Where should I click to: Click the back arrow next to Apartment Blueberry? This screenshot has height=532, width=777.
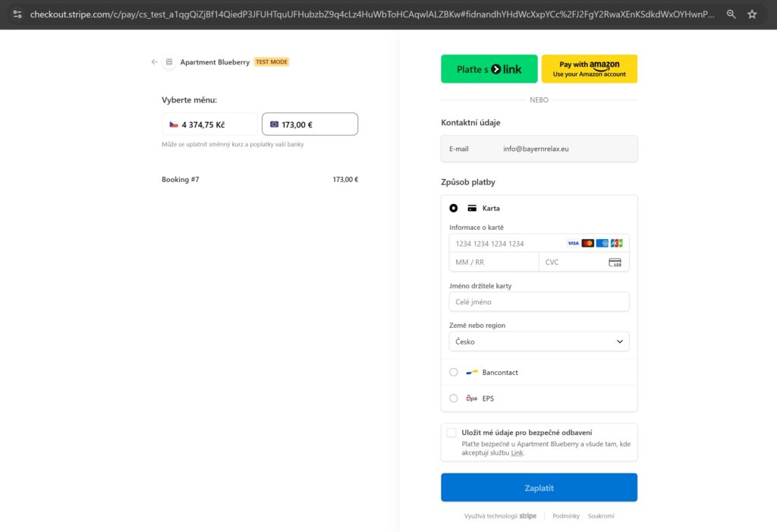[155, 62]
